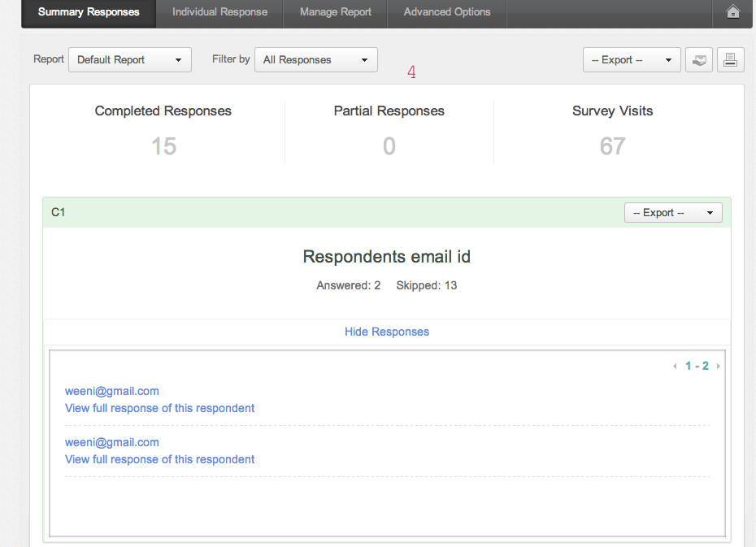Click the Survey Visits count 67

612,146
